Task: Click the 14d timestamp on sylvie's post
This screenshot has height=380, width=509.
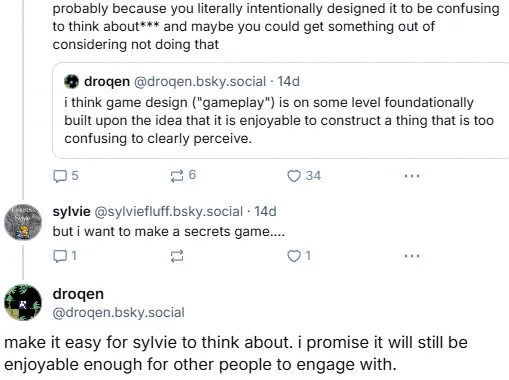Action: tap(265, 212)
